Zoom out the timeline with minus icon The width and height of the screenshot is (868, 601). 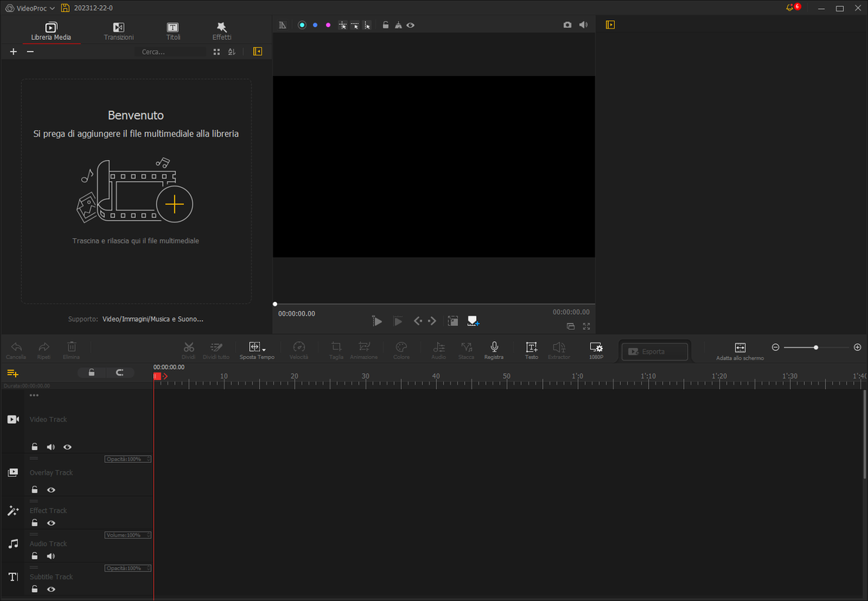point(776,347)
